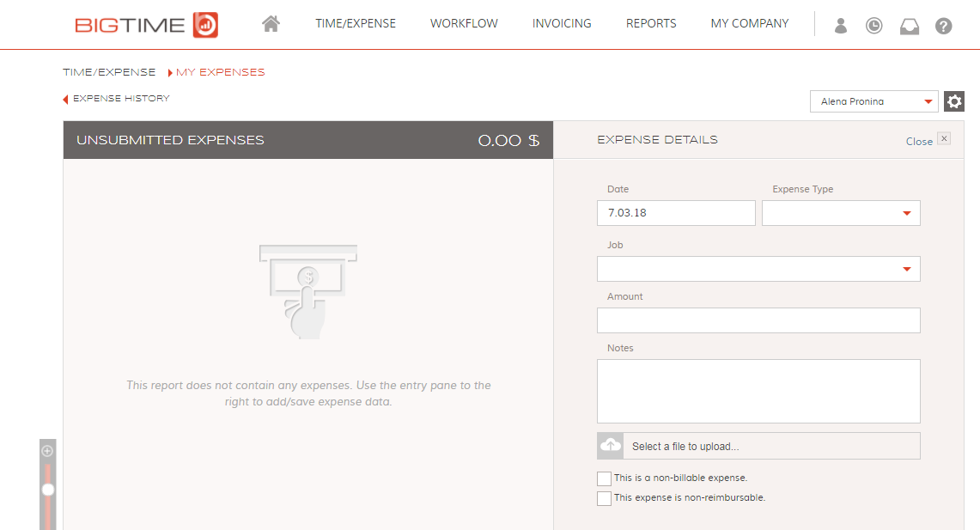Image resolution: width=980 pixels, height=530 pixels.
Task: Click the EXPENSE DETAILS panel title
Action: point(658,140)
